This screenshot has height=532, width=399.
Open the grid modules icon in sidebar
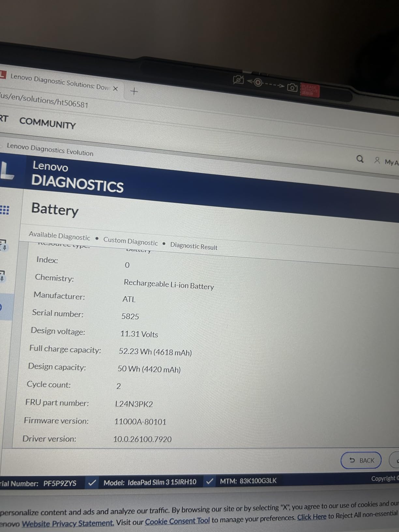click(x=5, y=210)
